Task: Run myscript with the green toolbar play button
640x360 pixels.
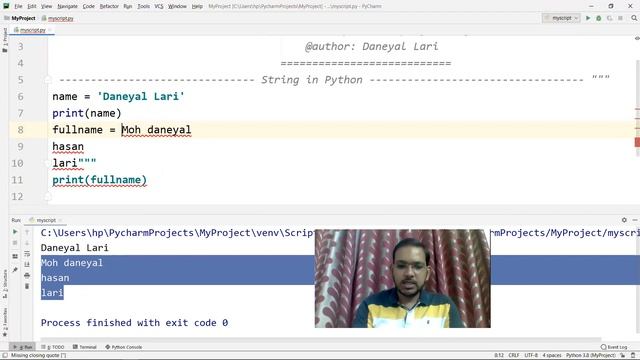Action: 588,18
